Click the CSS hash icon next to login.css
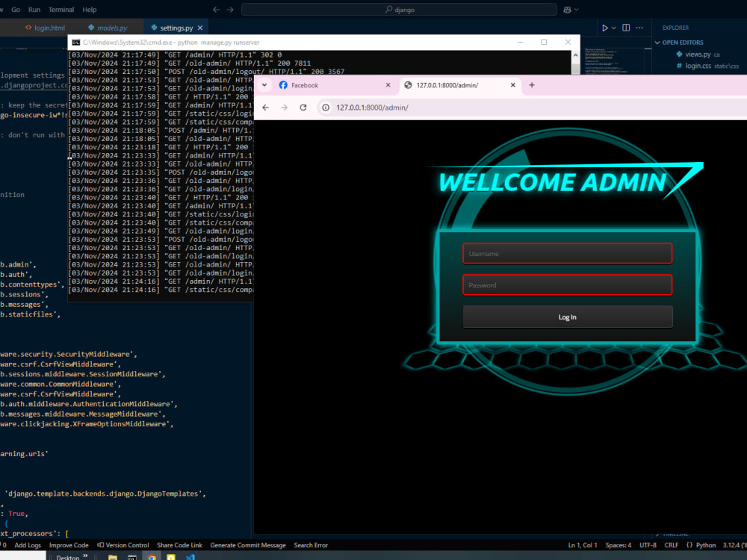 pyautogui.click(x=679, y=66)
